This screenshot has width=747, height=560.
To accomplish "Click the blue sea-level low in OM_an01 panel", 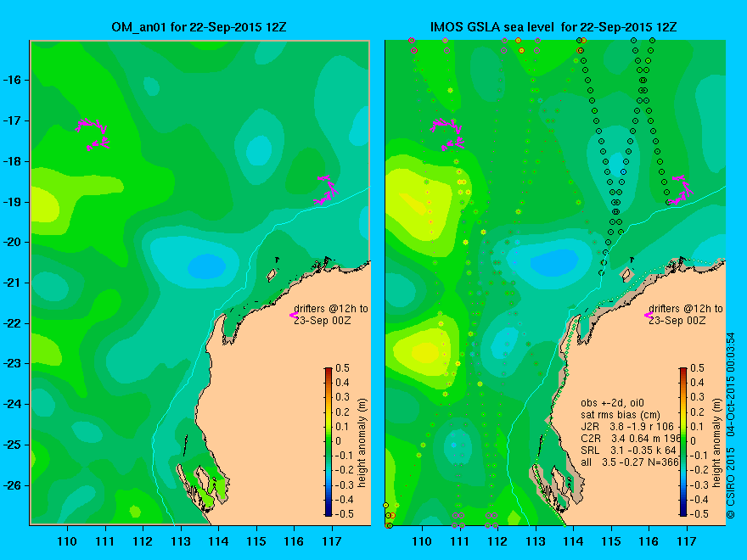I will pyautogui.click(x=206, y=266).
